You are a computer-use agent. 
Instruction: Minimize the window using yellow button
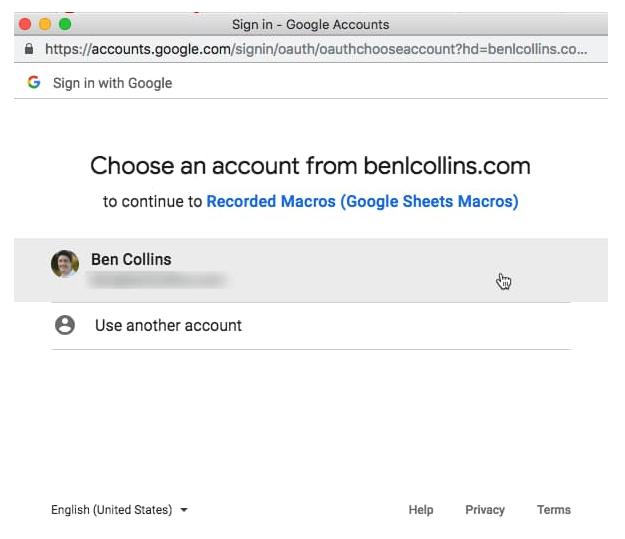45,24
